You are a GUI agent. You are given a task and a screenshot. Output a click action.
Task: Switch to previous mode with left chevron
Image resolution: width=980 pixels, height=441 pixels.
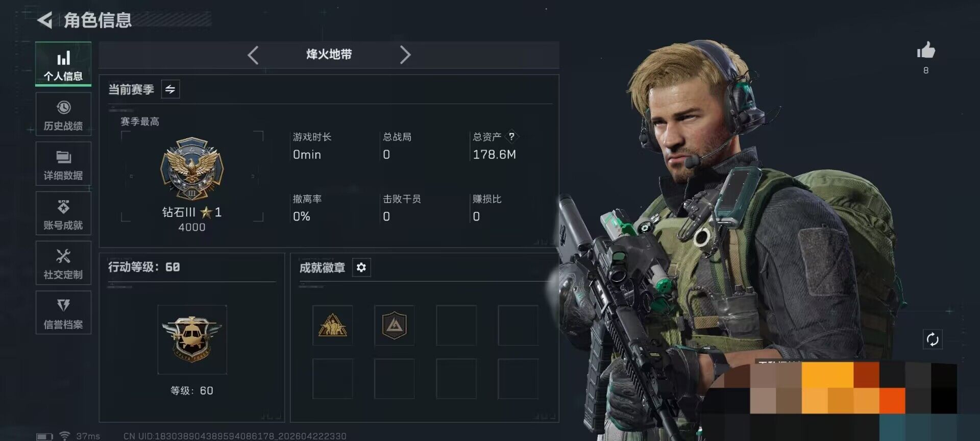253,55
